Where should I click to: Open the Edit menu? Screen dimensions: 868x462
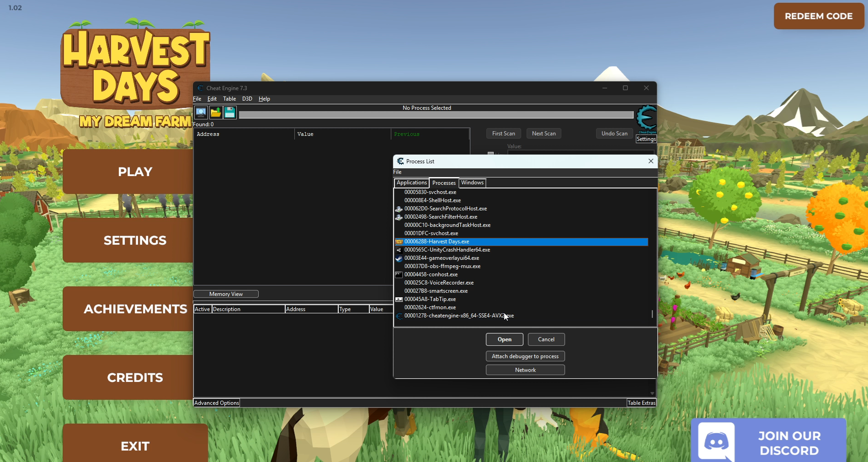pyautogui.click(x=212, y=99)
